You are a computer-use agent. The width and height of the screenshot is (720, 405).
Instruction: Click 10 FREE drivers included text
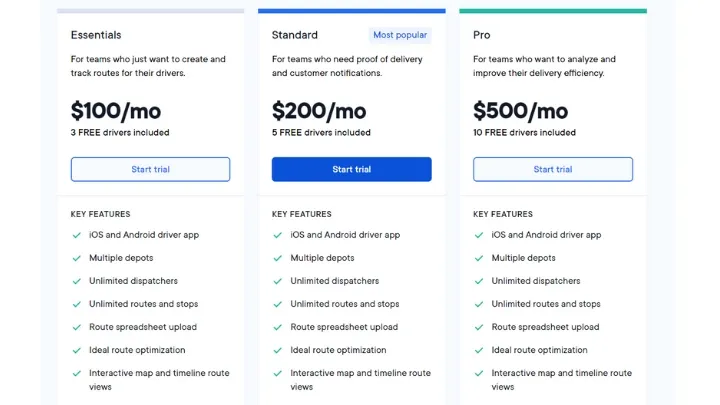[x=524, y=132]
